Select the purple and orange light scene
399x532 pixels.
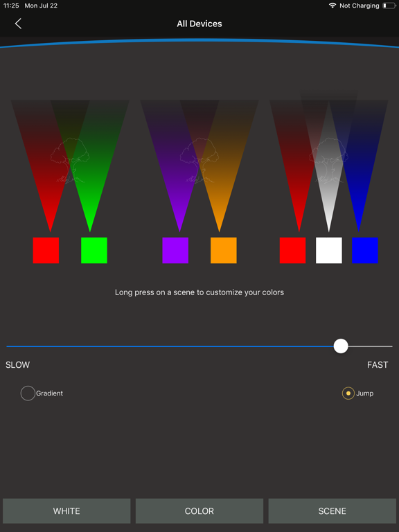[199, 166]
